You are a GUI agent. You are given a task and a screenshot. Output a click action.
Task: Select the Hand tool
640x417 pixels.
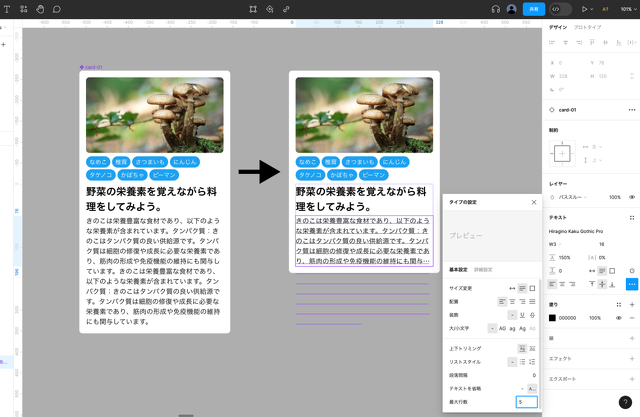[x=40, y=9]
